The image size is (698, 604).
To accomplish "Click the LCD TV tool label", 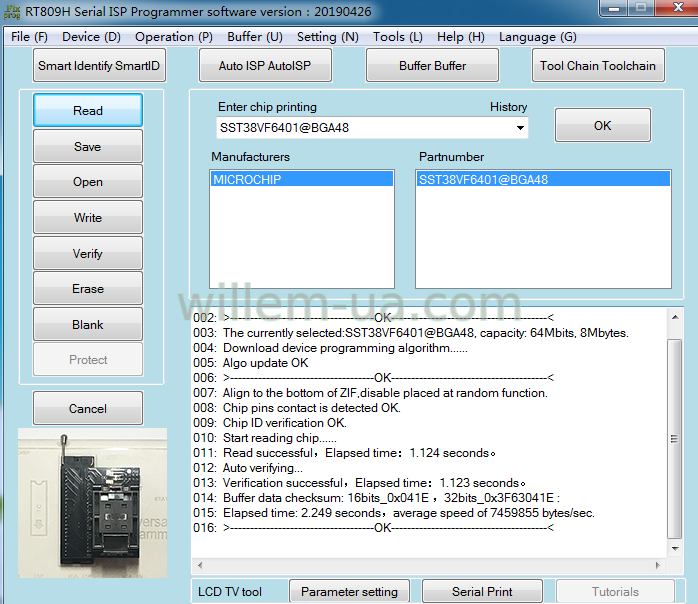I will pyautogui.click(x=230, y=592).
